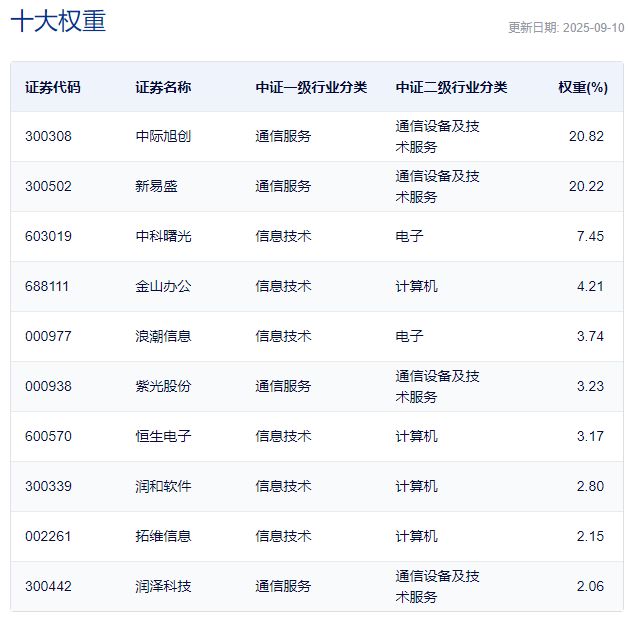Click weight value 20.82
The width and height of the screenshot is (628, 617).
(x=586, y=136)
